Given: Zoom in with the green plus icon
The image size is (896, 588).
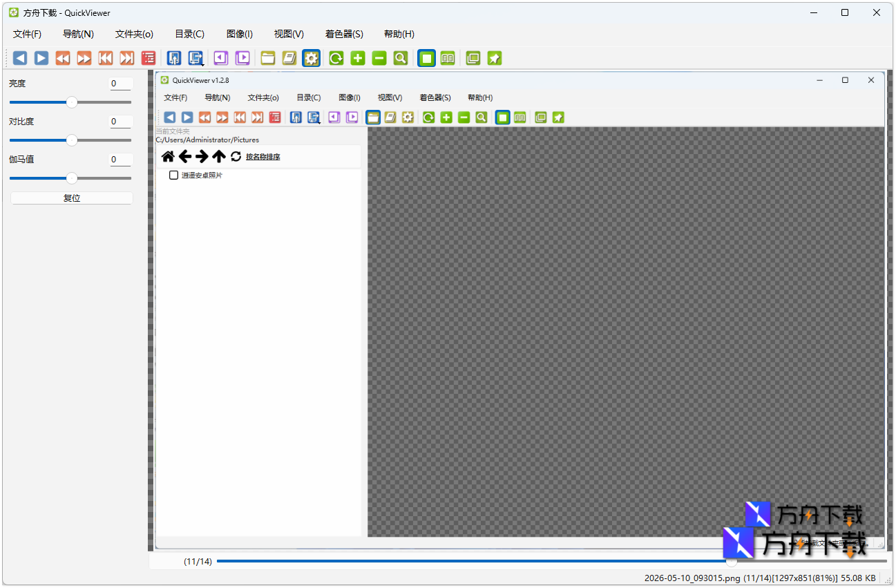Looking at the screenshot, I should point(358,58).
